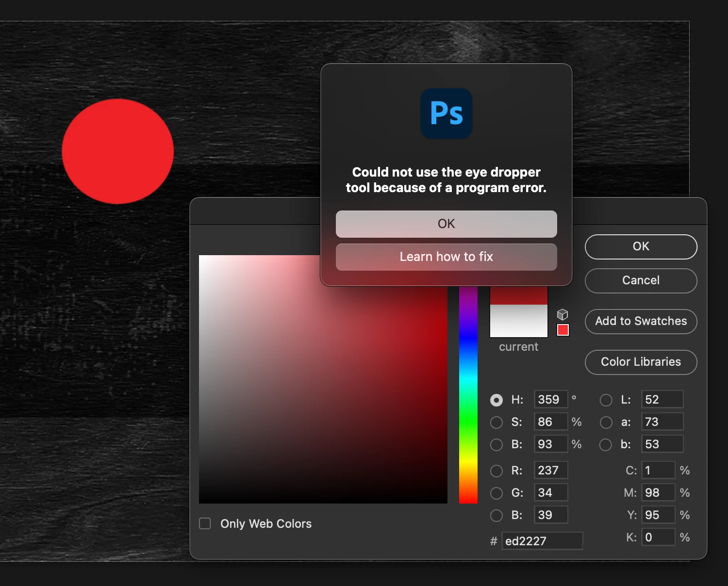728x586 pixels.
Task: Click the M magenta field showing 98
Action: tap(659, 493)
